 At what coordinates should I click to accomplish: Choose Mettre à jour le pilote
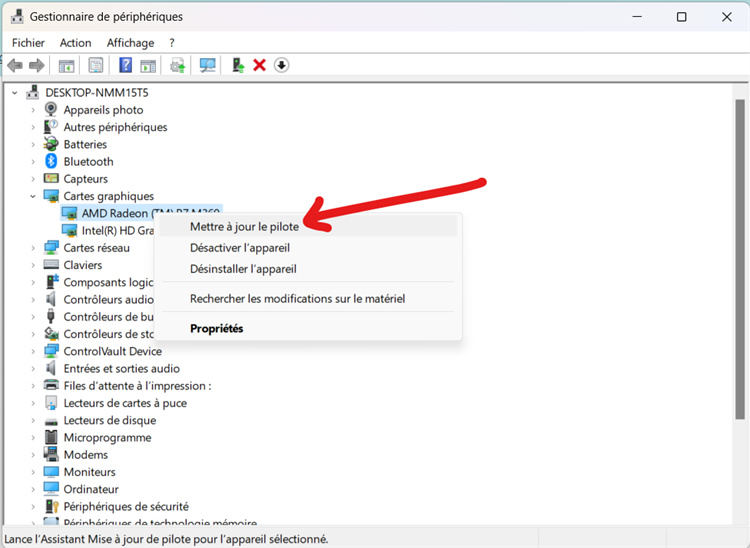(x=244, y=227)
